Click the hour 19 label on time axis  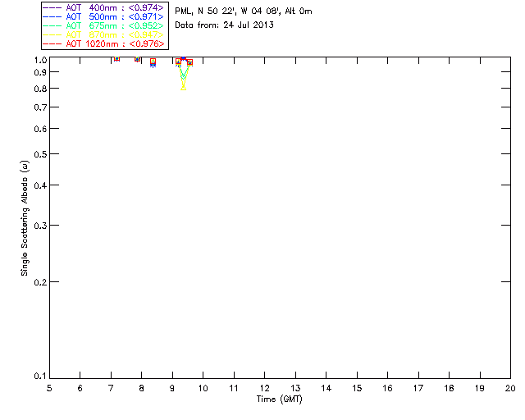click(x=480, y=389)
